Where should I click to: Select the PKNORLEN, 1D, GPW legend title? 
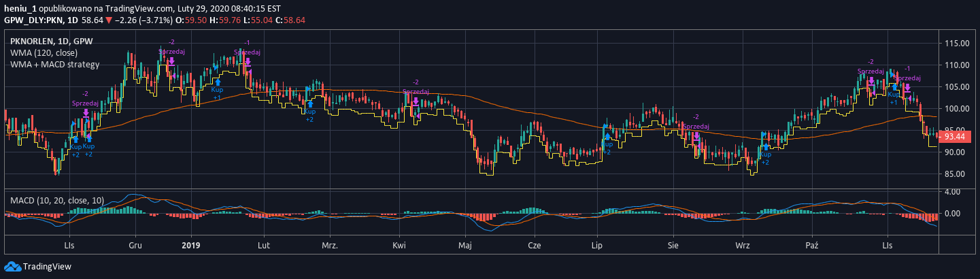tap(52, 42)
